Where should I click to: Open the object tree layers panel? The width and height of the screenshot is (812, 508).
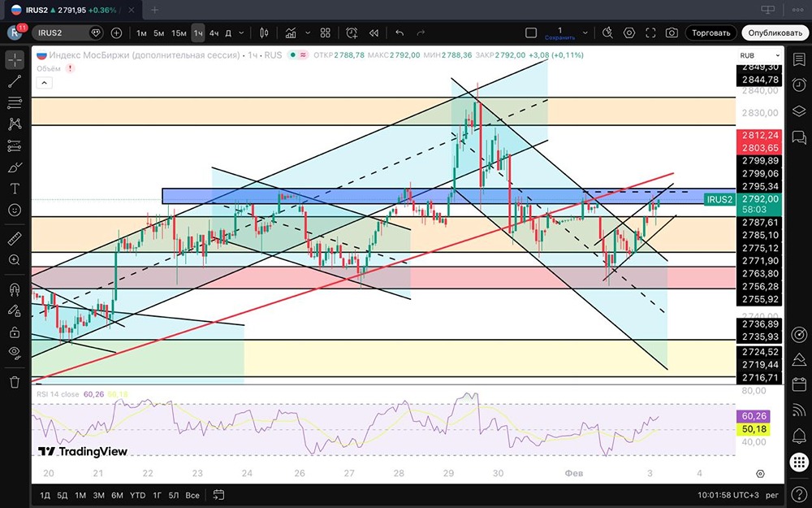798,111
